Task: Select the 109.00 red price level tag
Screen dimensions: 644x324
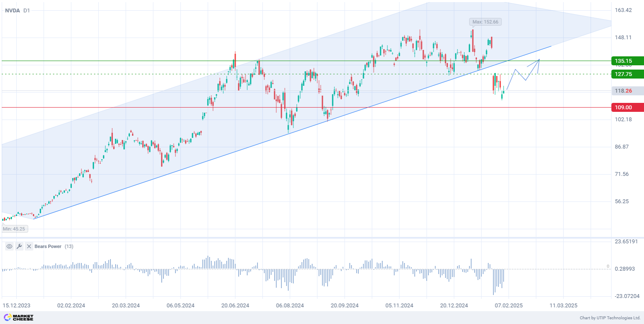Action: (627, 107)
